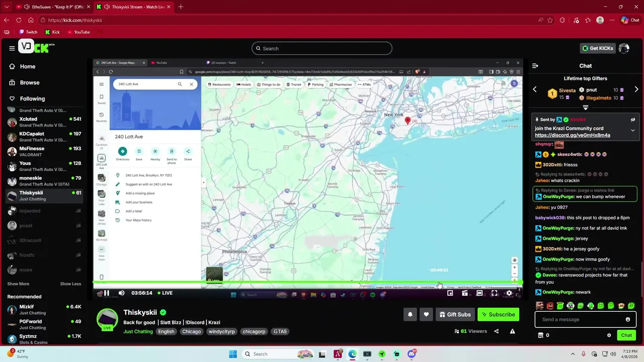Open a new browser tab
Screen dimensions: 644x362
pyautogui.click(x=181, y=7)
